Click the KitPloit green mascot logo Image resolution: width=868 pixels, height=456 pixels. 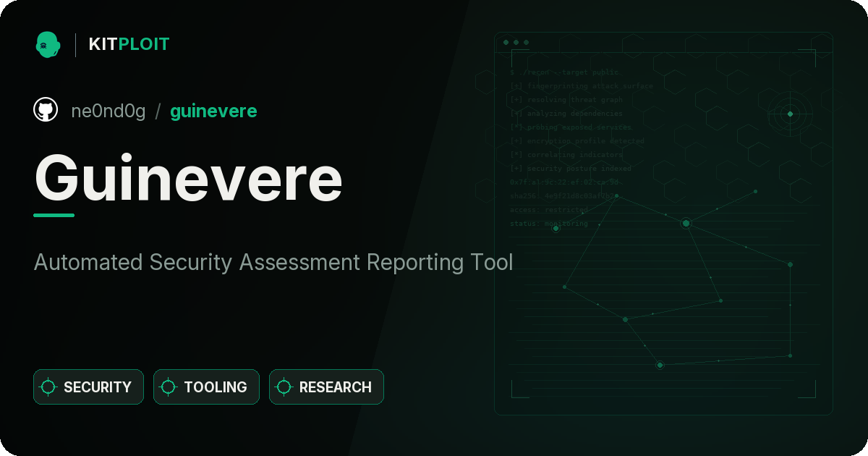coord(48,44)
